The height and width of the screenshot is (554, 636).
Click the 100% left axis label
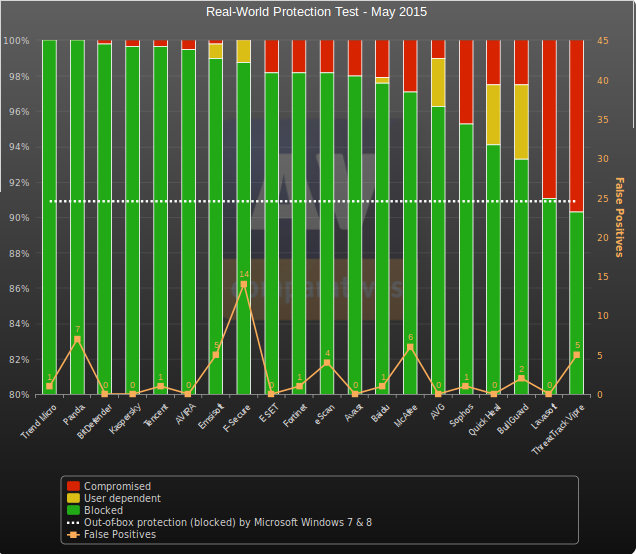(x=16, y=41)
